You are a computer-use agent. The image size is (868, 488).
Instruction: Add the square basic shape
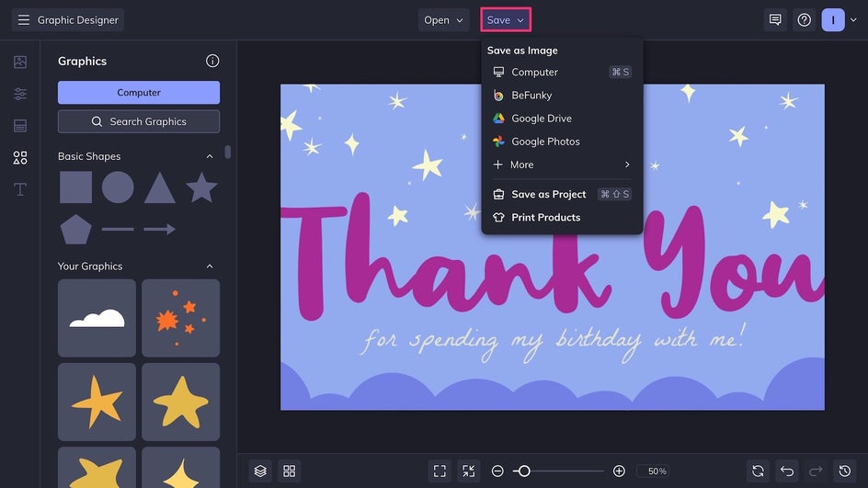click(75, 187)
